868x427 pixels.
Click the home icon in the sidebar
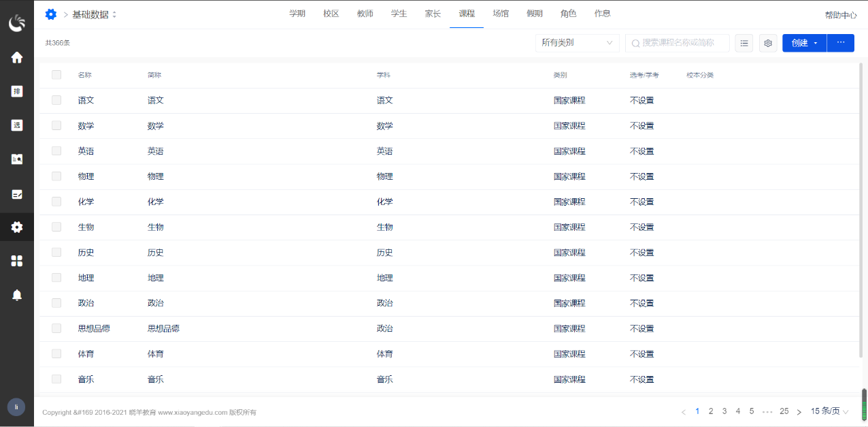(16, 57)
